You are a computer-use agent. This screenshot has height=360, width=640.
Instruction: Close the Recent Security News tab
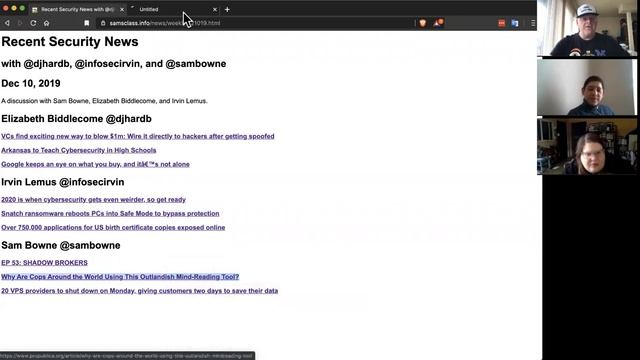click(122, 9)
